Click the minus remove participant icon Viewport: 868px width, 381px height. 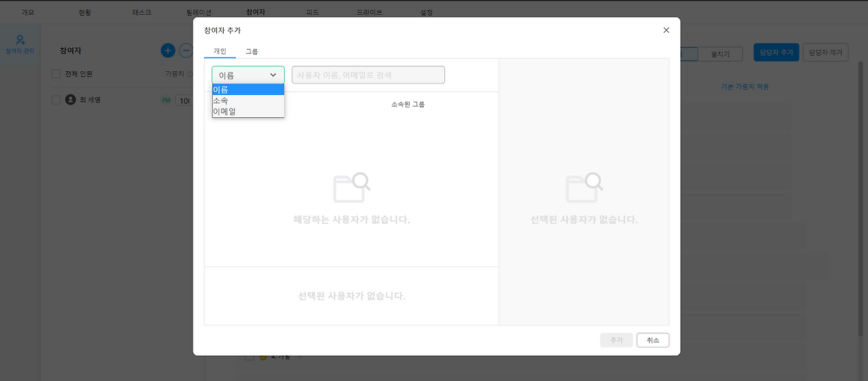[x=186, y=50]
